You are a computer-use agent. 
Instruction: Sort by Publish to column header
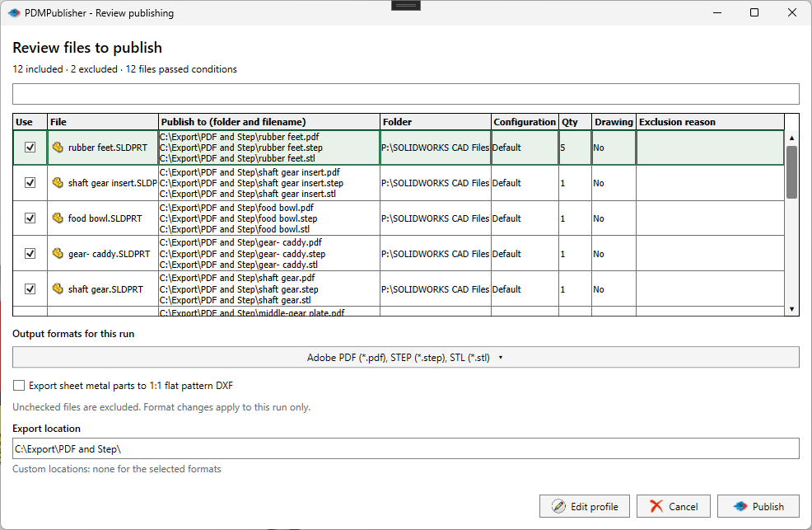[268, 122]
